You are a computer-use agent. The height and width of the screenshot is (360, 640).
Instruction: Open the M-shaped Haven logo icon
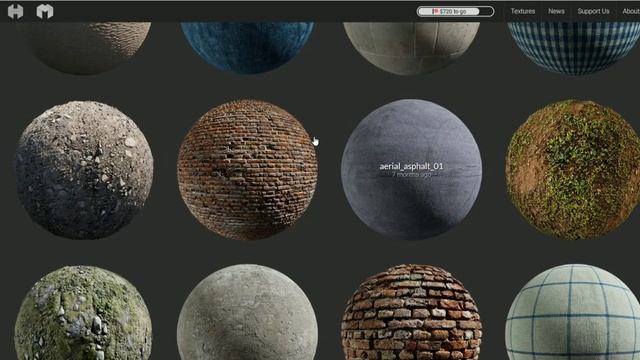45,11
